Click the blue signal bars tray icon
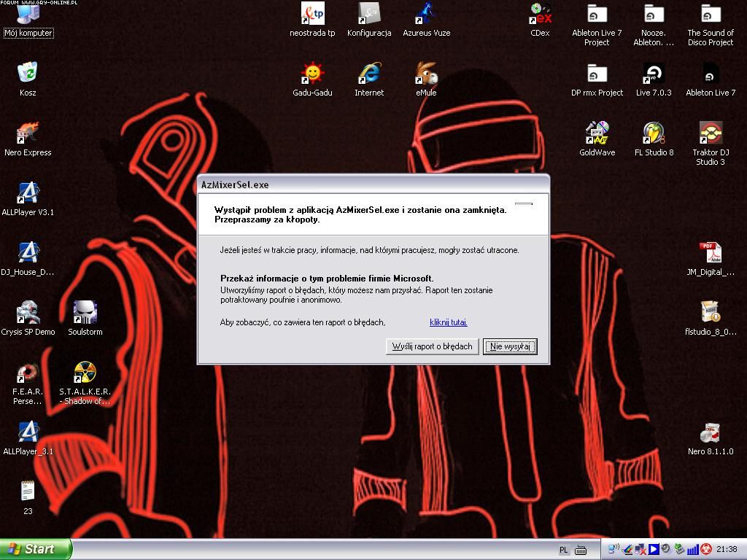The width and height of the screenshot is (747, 560). [692, 550]
